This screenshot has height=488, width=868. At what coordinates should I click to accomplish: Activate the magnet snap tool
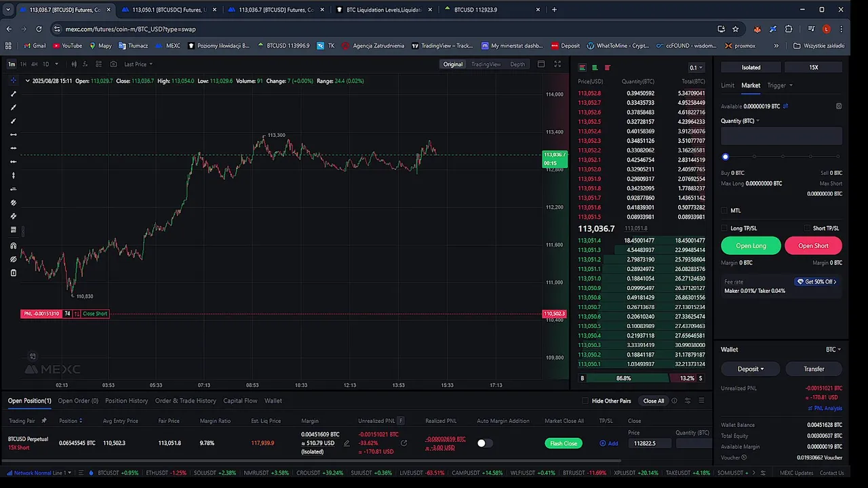pyautogui.click(x=13, y=245)
